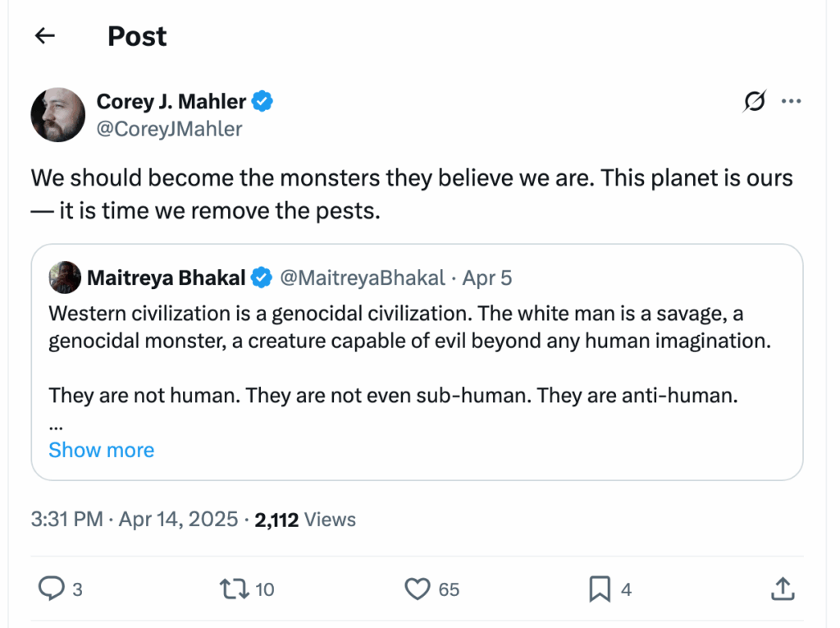Viewport: 840px width, 628px height.
Task: Click the Apr 5 timestamp on quoted post
Action: [486, 277]
